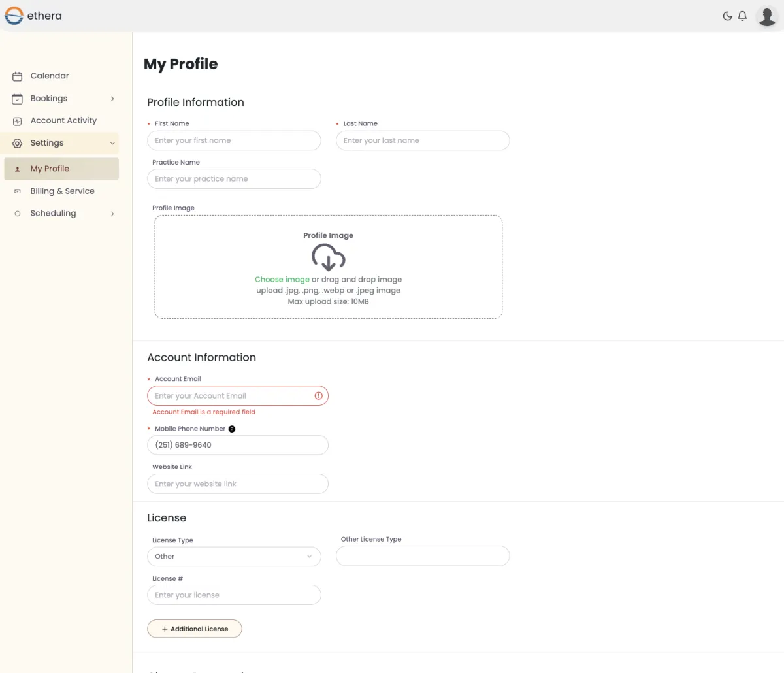Screen dimensions: 784x673
Task: Expand the Scheduling submenu chevron
Action: tap(112, 214)
